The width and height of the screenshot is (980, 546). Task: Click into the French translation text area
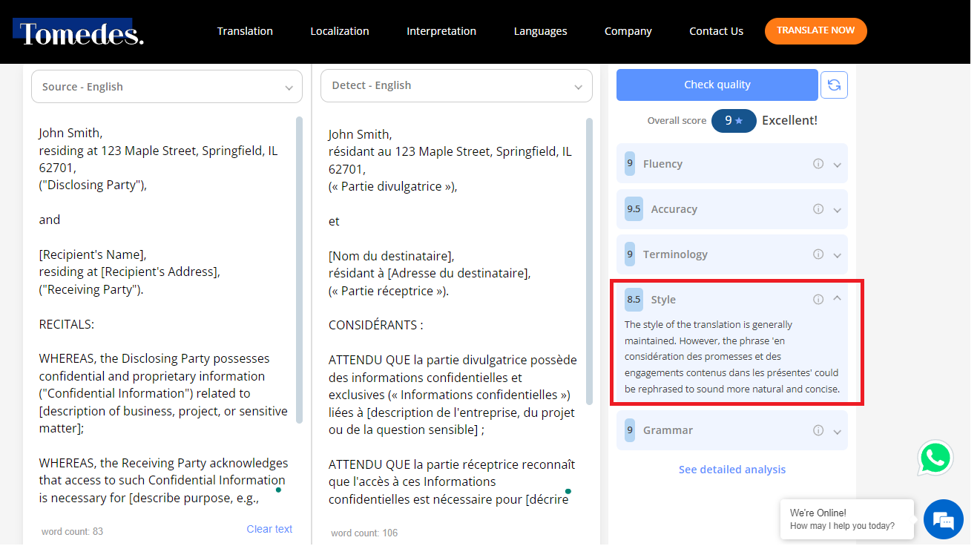453,317
